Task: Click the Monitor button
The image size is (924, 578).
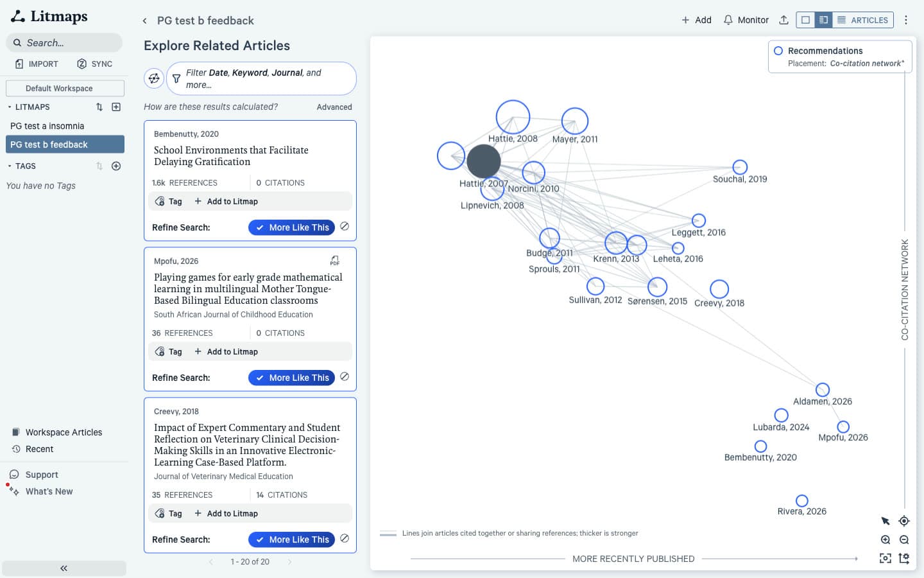Action: click(x=746, y=20)
